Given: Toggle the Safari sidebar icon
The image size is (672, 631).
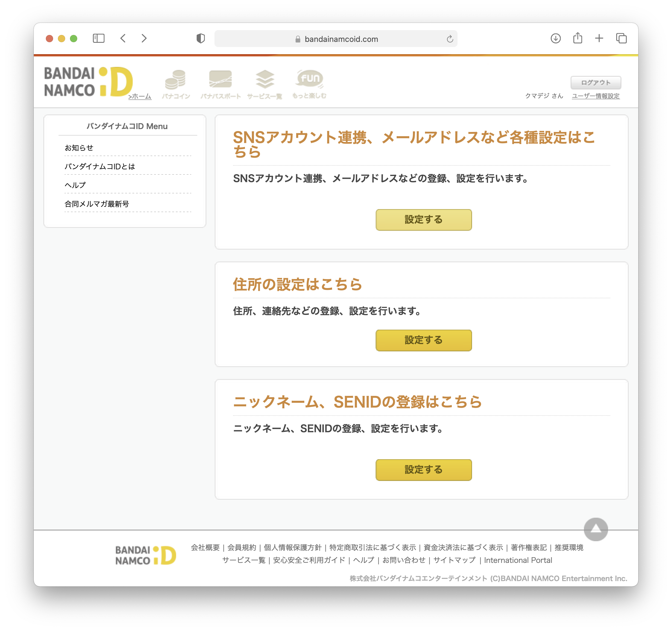Looking at the screenshot, I should pyautogui.click(x=98, y=39).
